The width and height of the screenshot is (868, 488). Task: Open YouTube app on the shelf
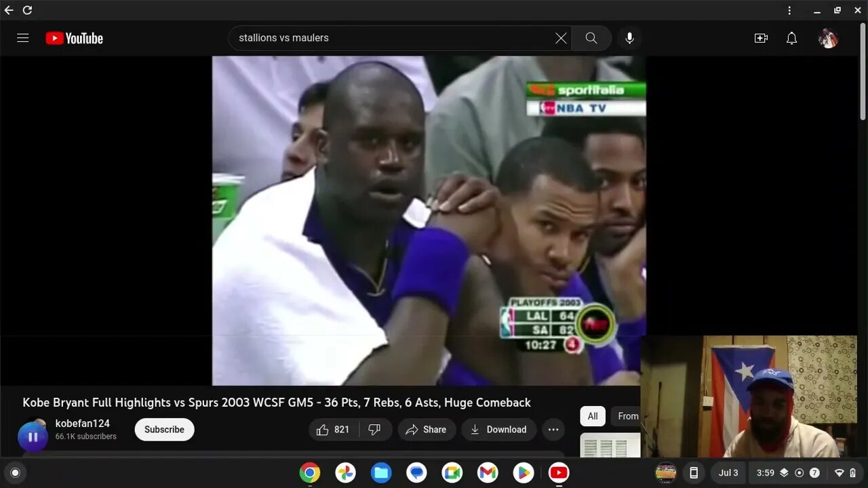559,472
